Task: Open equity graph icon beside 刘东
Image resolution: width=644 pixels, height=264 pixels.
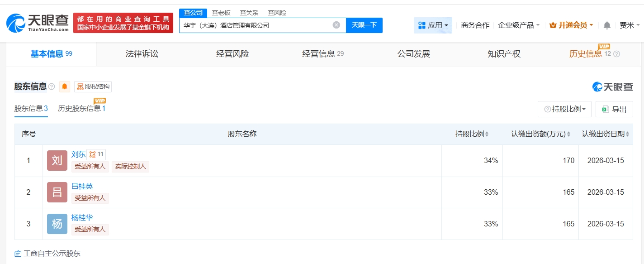Action: [96, 154]
